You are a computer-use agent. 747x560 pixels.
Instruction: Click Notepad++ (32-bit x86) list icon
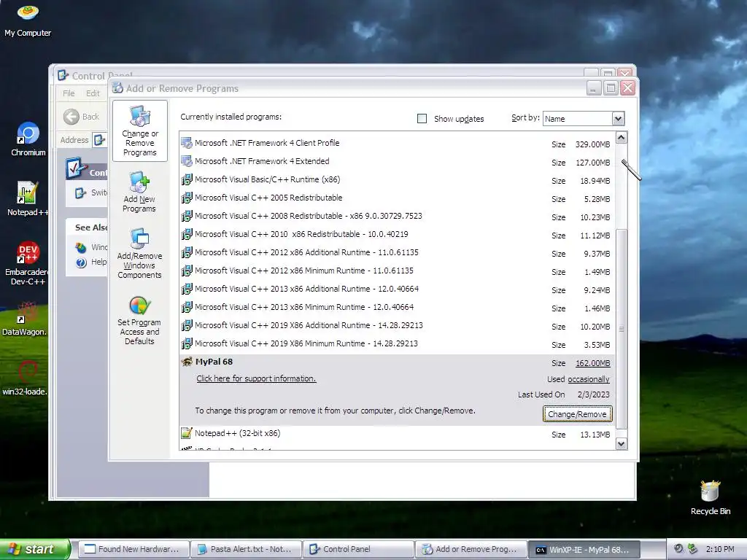click(x=187, y=433)
